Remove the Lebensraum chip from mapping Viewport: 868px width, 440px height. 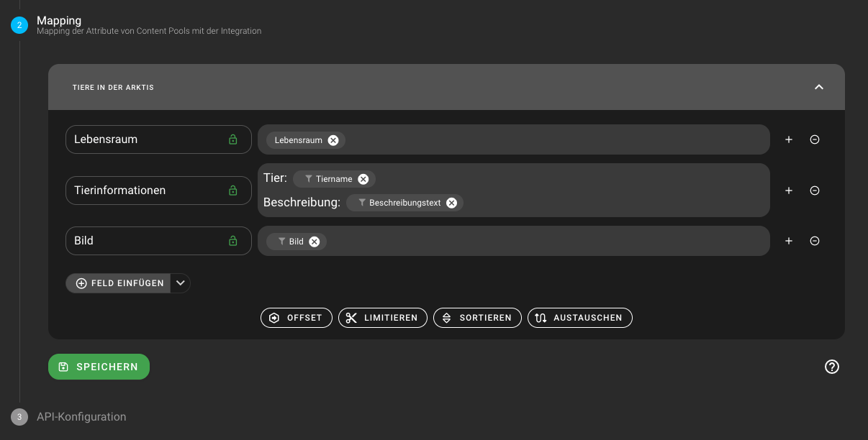click(x=333, y=140)
